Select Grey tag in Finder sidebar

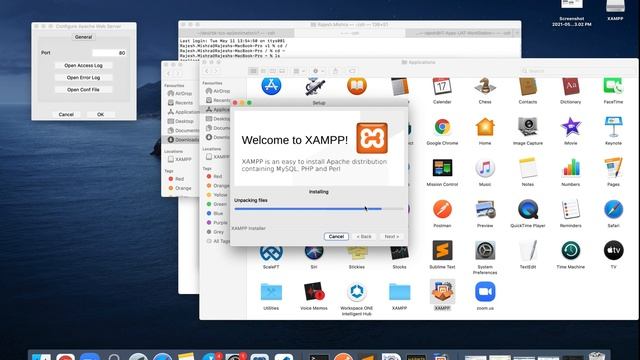click(x=215, y=232)
